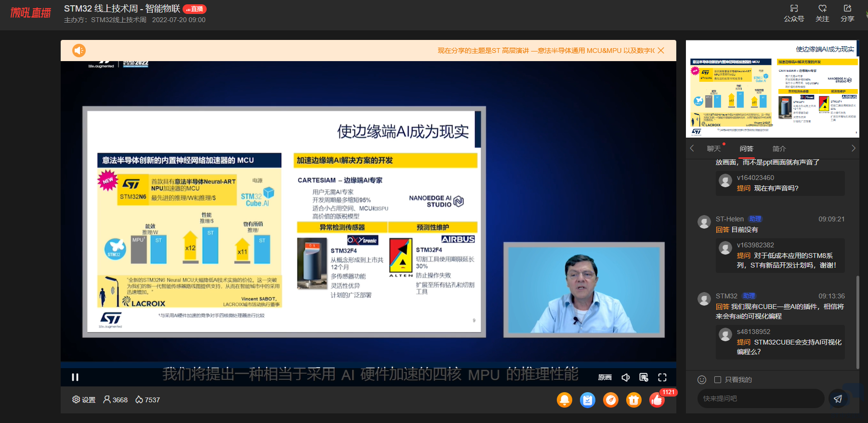The width and height of the screenshot is (868, 423).
Task: Click the avatar of user v163982382
Action: click(725, 248)
